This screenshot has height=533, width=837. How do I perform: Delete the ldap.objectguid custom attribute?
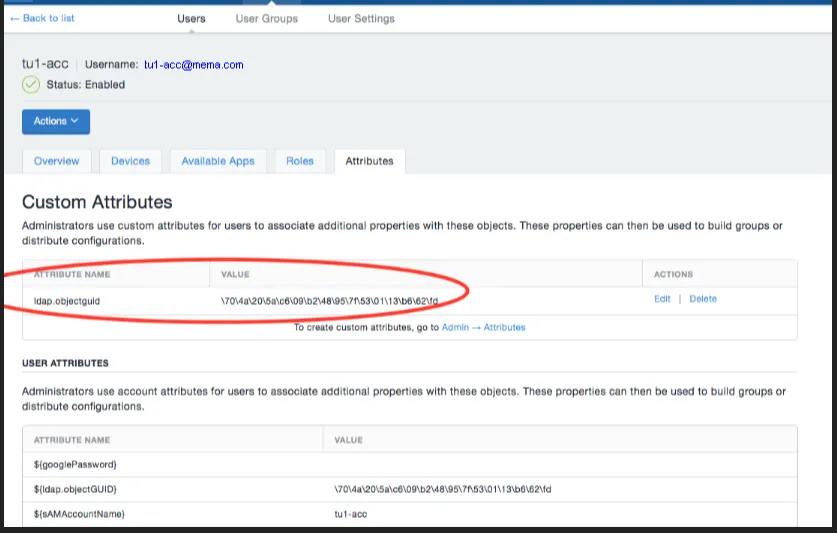703,299
